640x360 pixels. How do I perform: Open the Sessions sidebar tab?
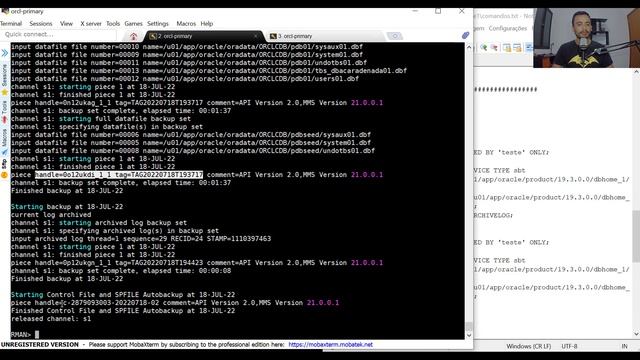coord(4,79)
